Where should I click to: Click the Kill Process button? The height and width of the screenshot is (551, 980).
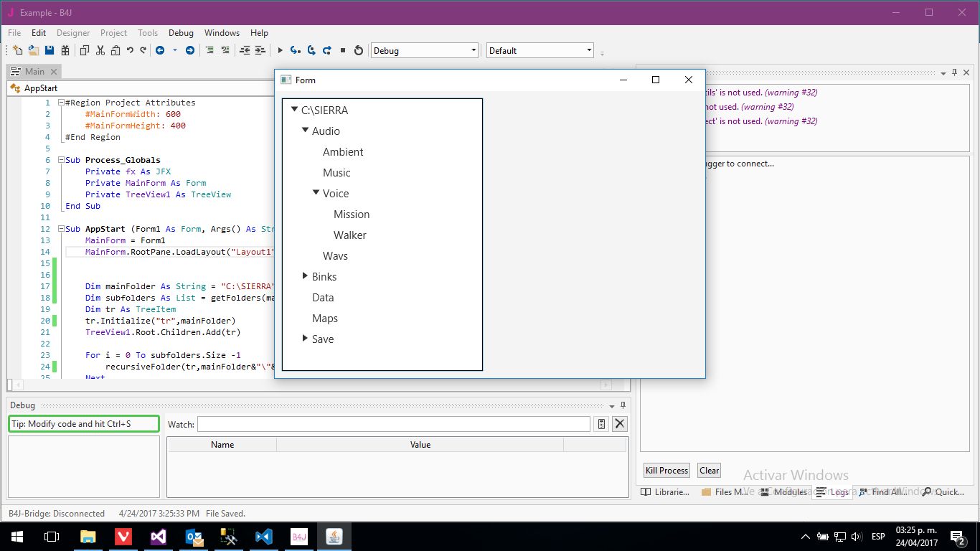coord(666,471)
